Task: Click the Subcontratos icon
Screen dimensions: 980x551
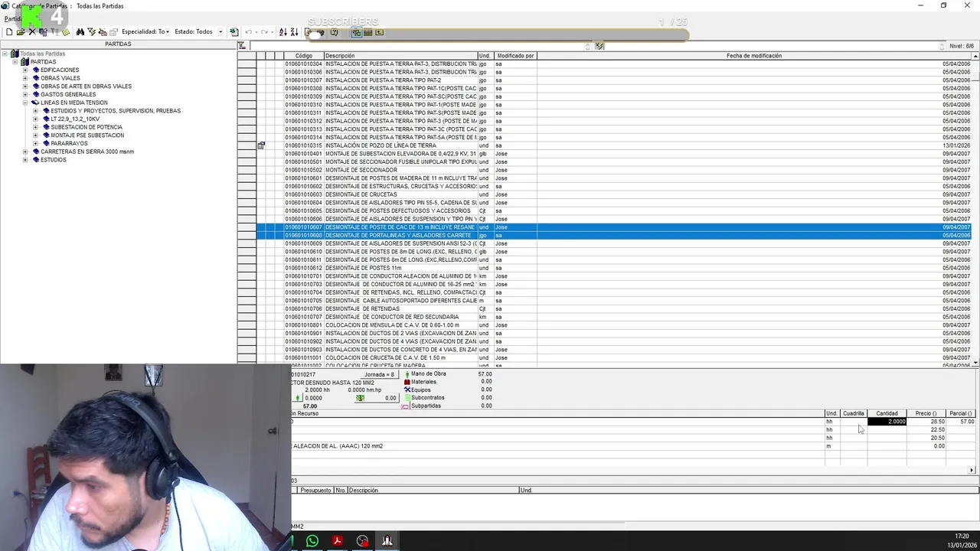Action: [407, 398]
